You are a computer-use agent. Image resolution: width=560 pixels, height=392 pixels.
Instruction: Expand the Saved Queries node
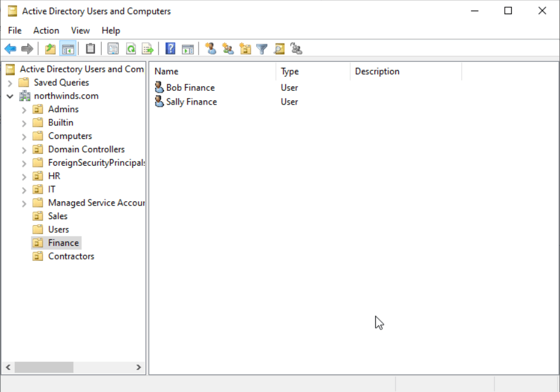(x=10, y=83)
